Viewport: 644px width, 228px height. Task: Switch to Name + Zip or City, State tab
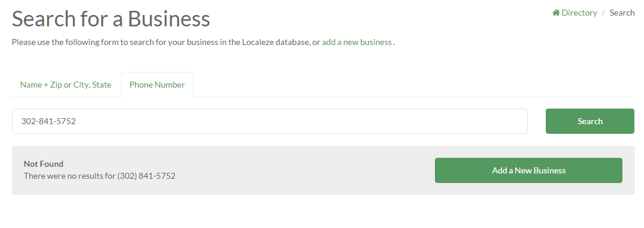pyautogui.click(x=66, y=85)
